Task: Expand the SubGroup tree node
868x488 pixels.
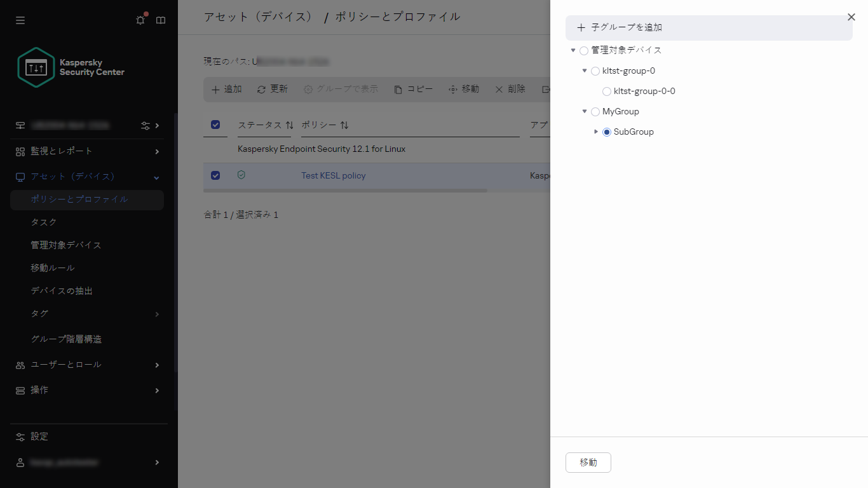Action: tap(595, 132)
